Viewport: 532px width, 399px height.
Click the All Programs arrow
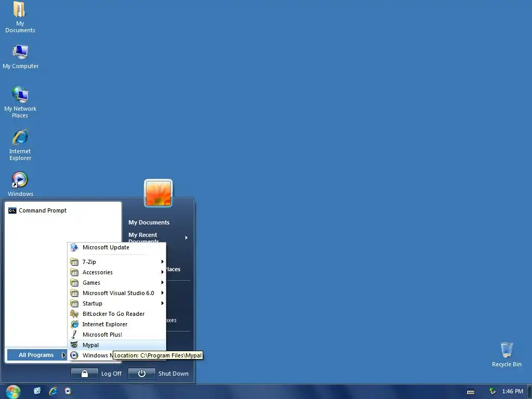pos(63,355)
